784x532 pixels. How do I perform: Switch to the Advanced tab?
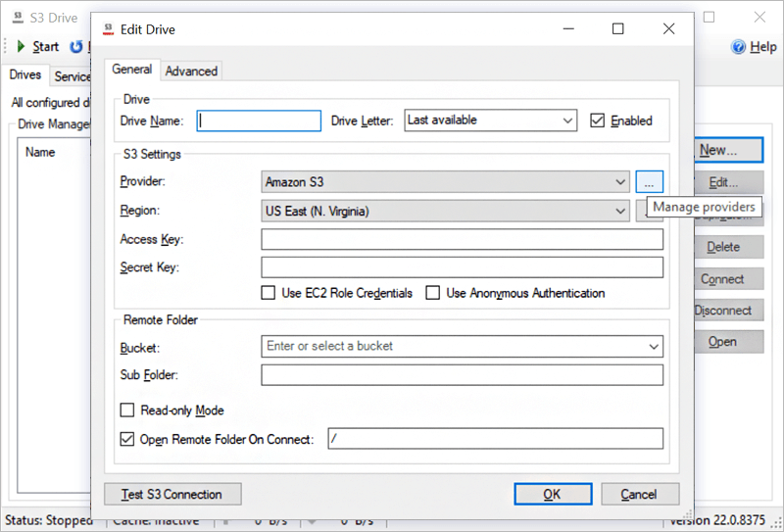click(191, 71)
